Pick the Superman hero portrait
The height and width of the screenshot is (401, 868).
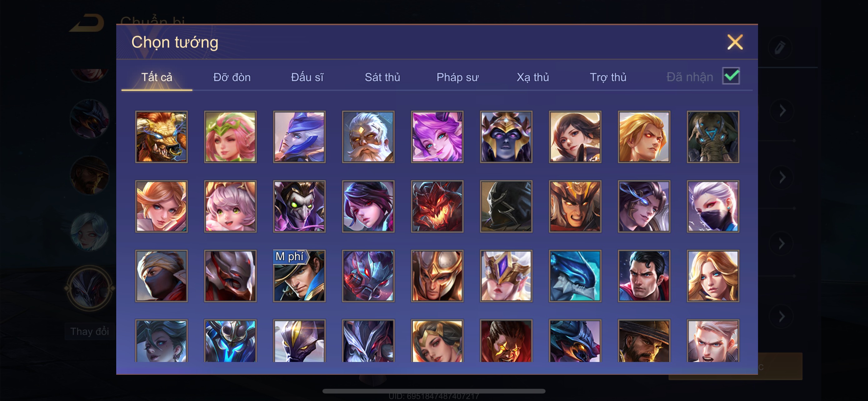point(644,276)
